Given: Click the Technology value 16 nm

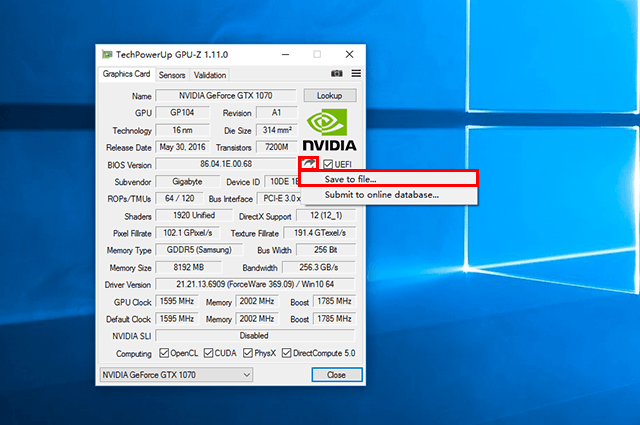Looking at the screenshot, I should click(182, 130).
